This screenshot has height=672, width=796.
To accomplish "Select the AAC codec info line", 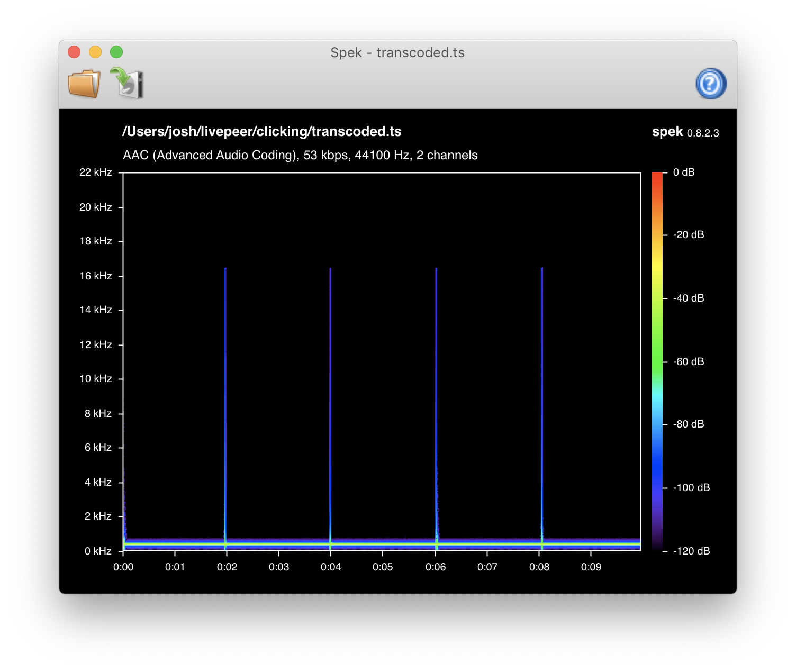I will pyautogui.click(x=300, y=155).
